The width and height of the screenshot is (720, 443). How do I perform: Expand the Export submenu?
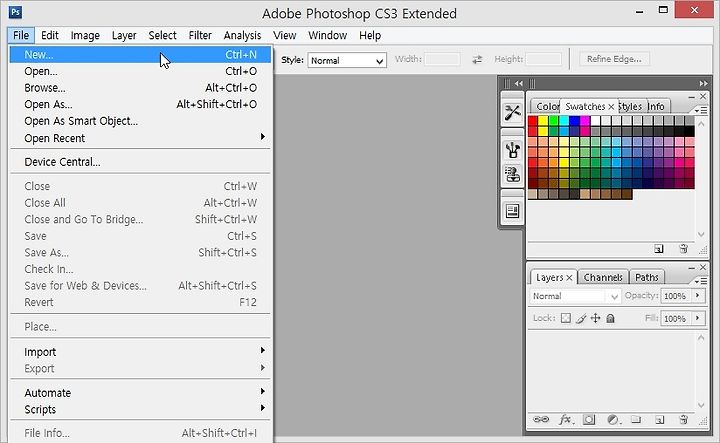point(140,368)
